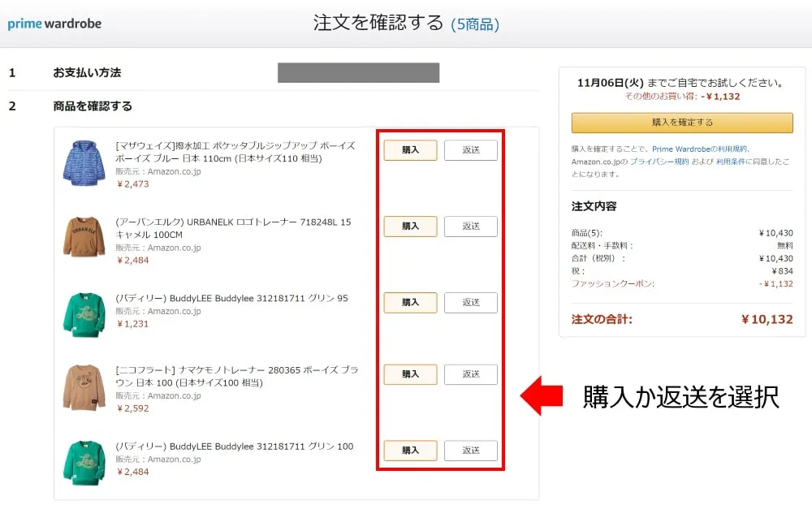Pick 購入 for BuddyLEE グリン 100
The width and height of the screenshot is (812, 505).
410,451
